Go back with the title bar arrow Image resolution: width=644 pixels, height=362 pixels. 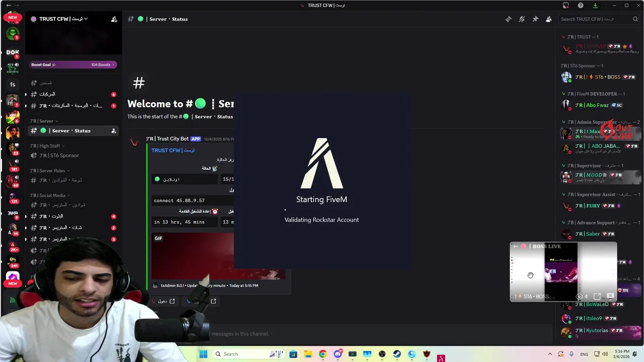[9, 6]
